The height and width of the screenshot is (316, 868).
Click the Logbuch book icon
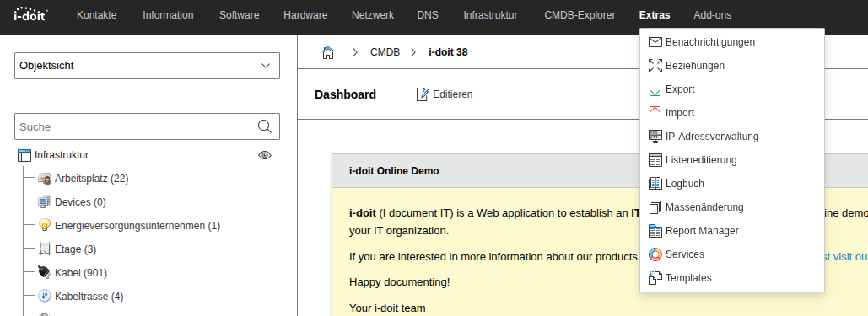pos(655,183)
